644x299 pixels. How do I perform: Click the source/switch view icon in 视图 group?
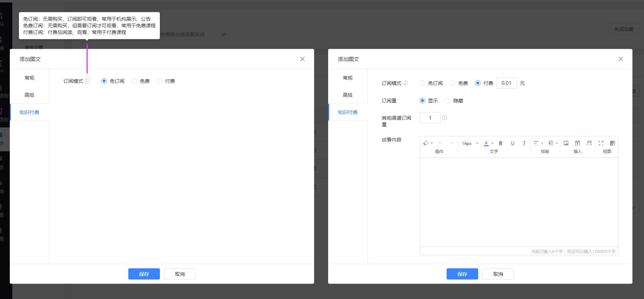[x=612, y=143]
